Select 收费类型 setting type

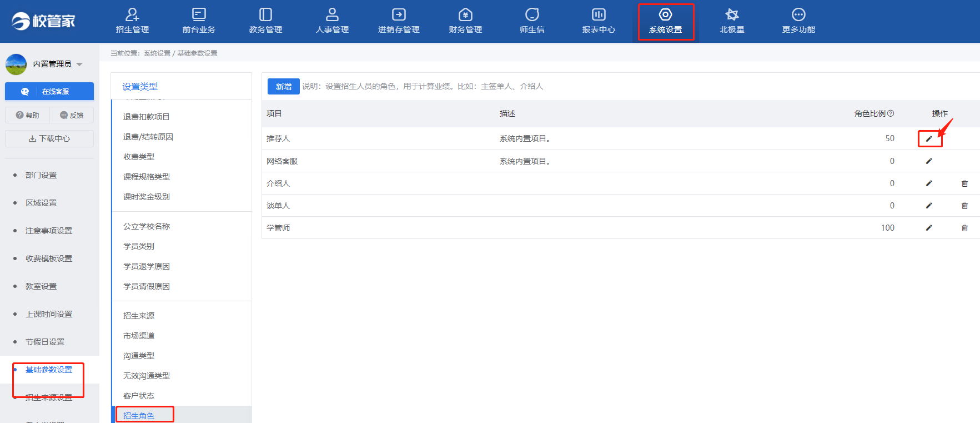(x=139, y=157)
